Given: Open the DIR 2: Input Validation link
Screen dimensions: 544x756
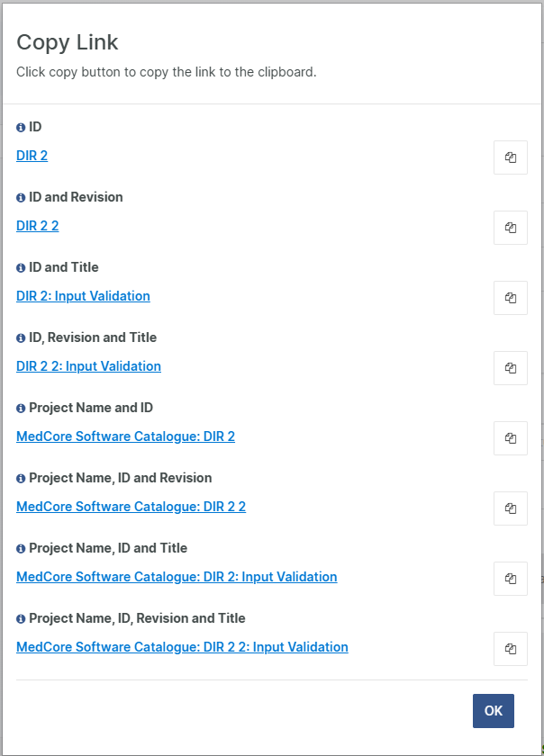Looking at the screenshot, I should [83, 296].
